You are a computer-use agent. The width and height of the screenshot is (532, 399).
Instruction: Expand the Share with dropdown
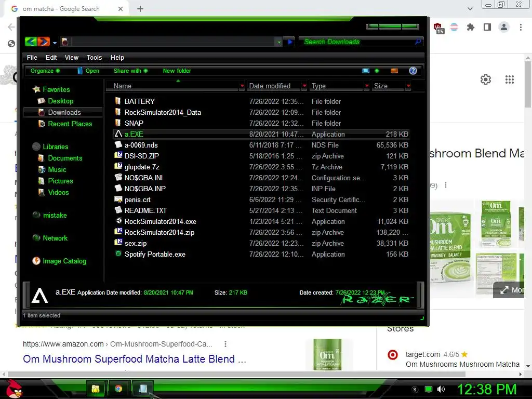coord(130,71)
